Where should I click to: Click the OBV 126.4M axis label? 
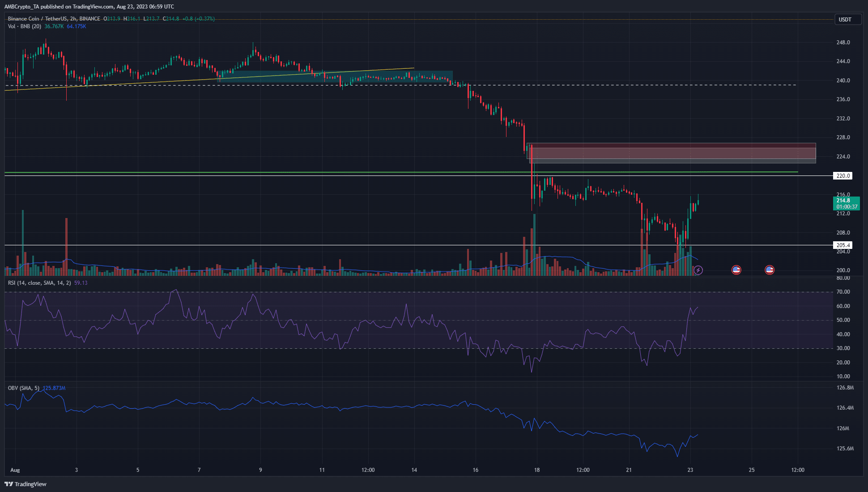(x=845, y=408)
